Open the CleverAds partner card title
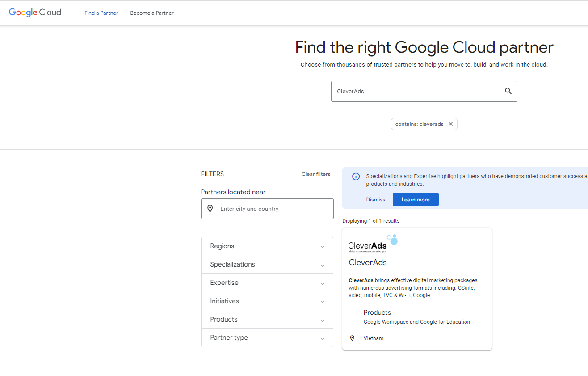The image size is (588, 376). click(x=368, y=263)
